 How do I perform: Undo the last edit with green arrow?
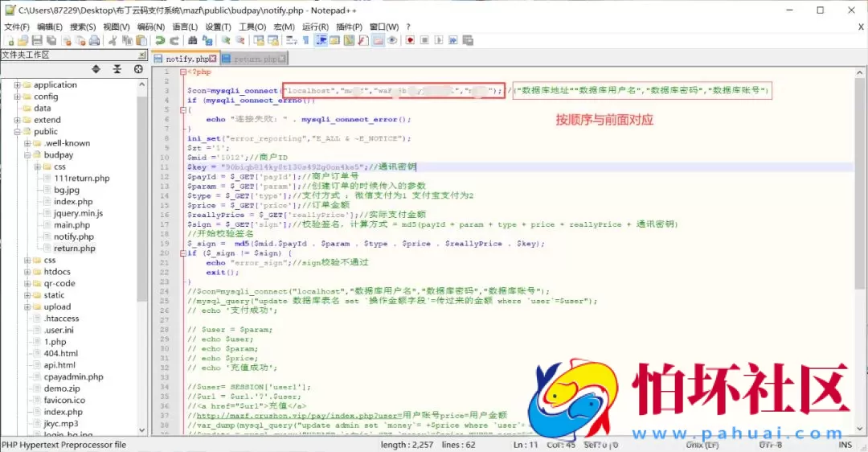point(159,40)
